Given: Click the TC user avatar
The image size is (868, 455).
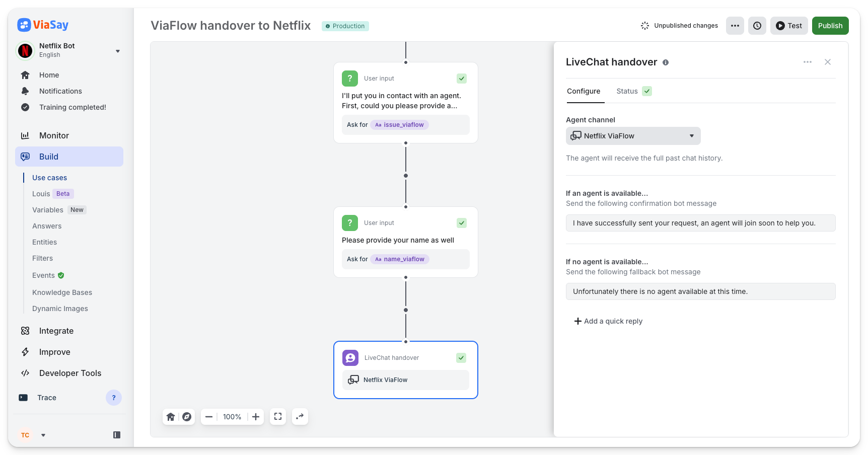Looking at the screenshot, I should tap(25, 435).
